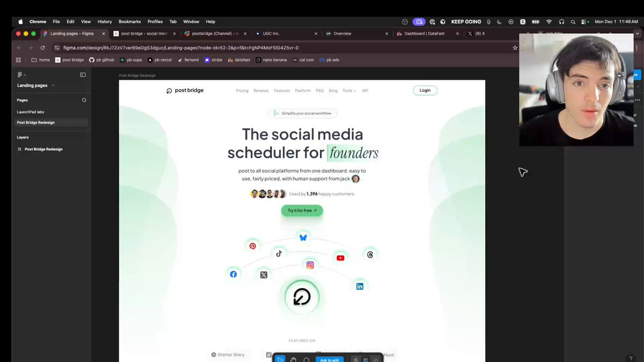Open the stripe bookmark
The height and width of the screenshot is (362, 644).
(213, 60)
